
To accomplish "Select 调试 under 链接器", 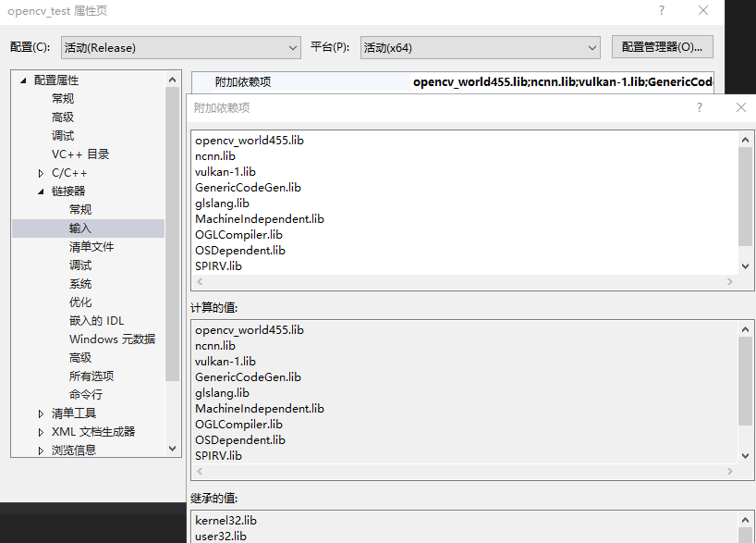I will click(80, 265).
